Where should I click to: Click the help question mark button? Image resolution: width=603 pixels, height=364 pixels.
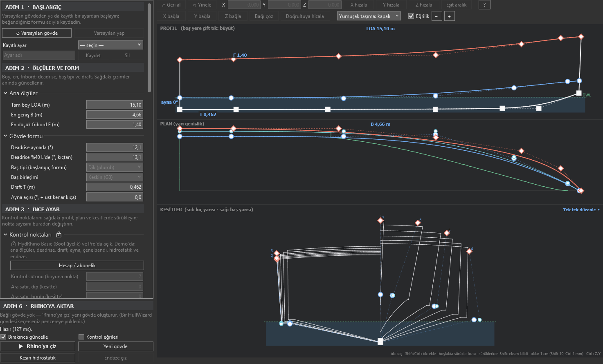tap(484, 5)
